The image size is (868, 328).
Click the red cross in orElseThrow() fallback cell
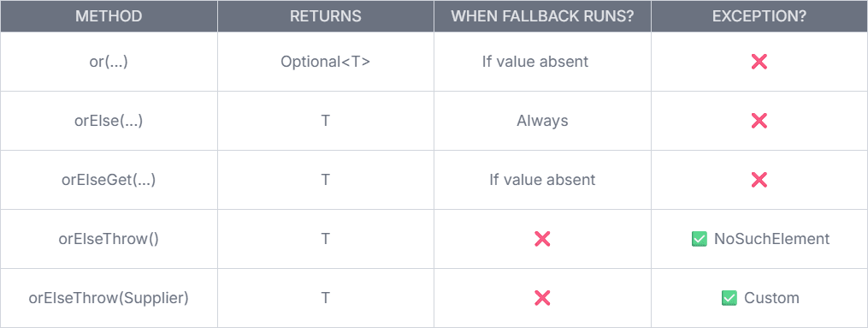(542, 239)
